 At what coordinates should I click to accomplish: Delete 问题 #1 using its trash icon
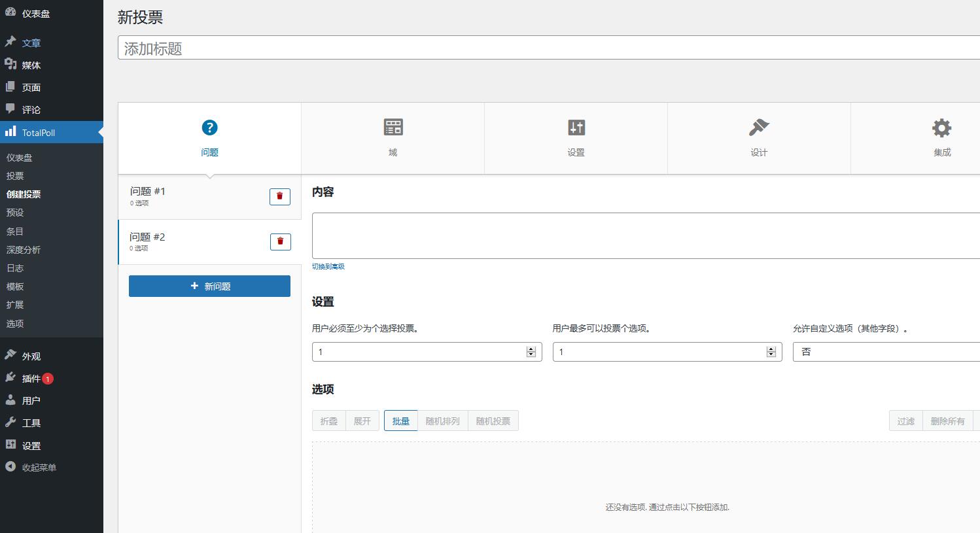[279, 196]
